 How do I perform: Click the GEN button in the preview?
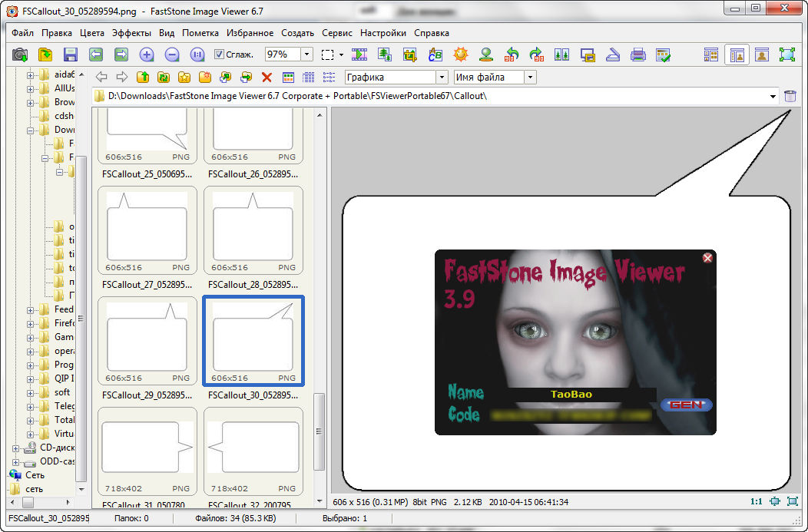[x=687, y=405]
